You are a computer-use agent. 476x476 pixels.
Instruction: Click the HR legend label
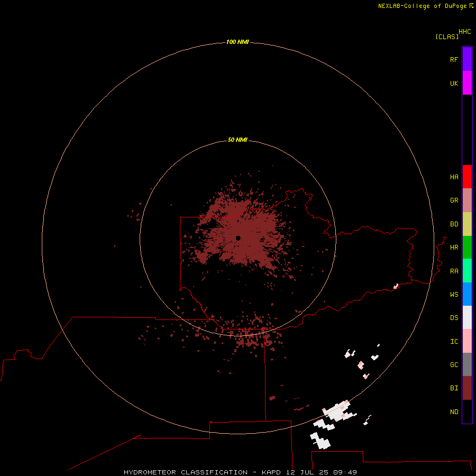pos(454,248)
